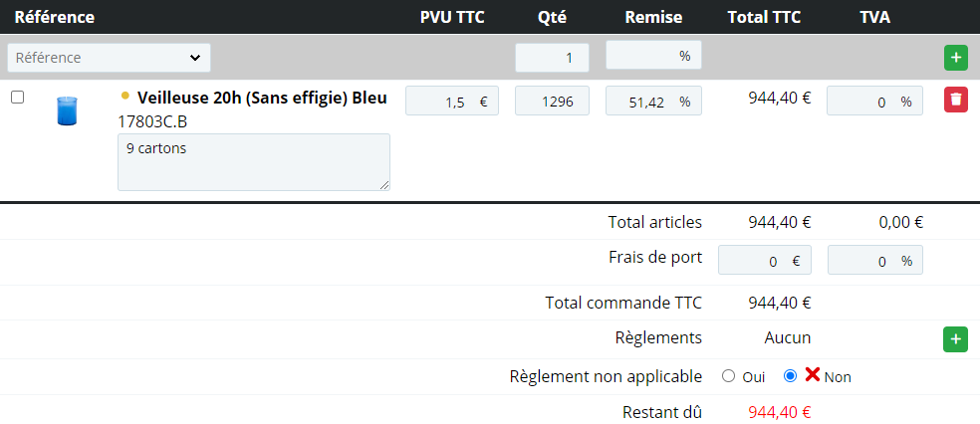This screenshot has width=980, height=424.
Task: Click the Référence dropdown chevron arrow
Action: click(x=195, y=58)
